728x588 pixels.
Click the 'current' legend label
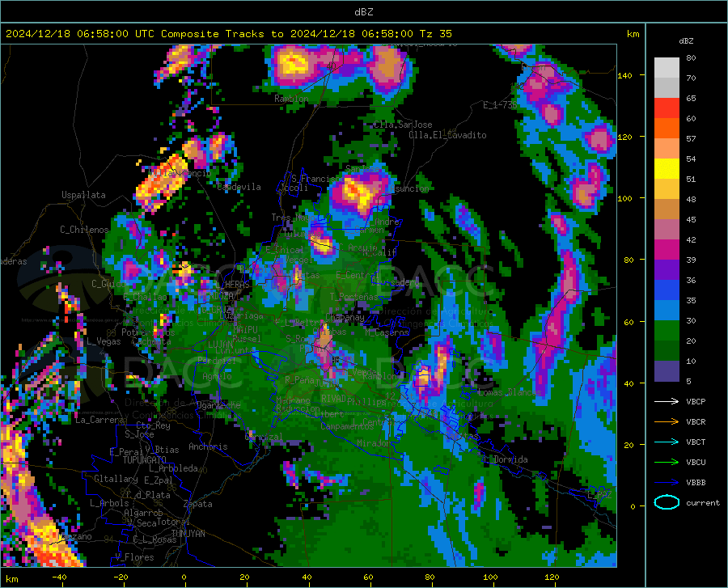point(702,502)
